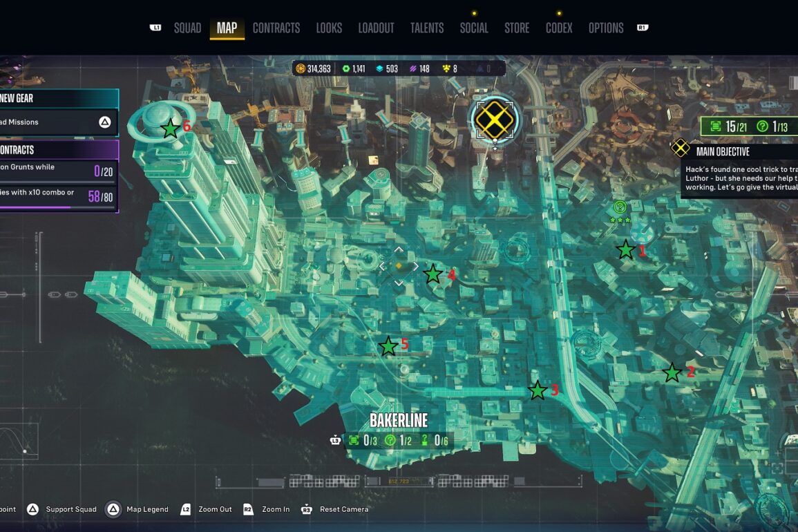Click the R3 Reset Camera icon

pos(306,510)
